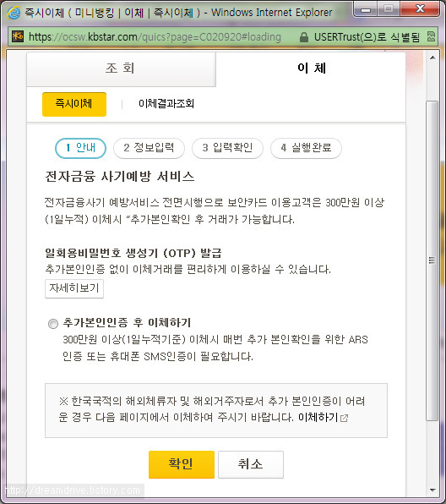Click the 자세히보기 button

74,288
